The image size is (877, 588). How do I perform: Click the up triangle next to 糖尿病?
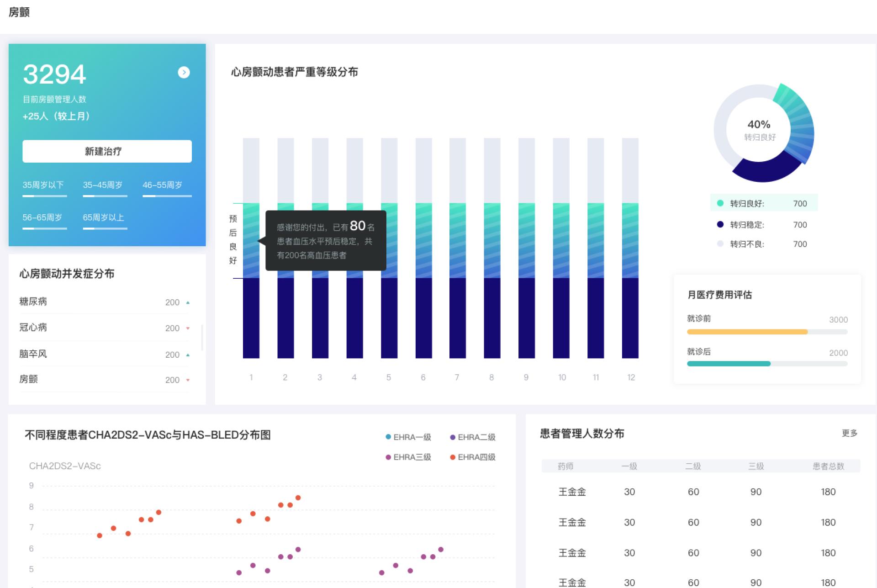click(x=188, y=302)
